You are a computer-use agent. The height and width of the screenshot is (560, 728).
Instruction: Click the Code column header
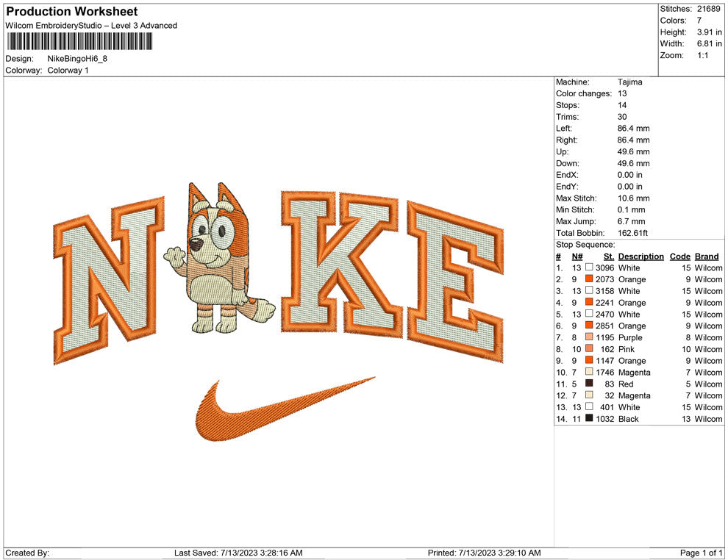(679, 256)
